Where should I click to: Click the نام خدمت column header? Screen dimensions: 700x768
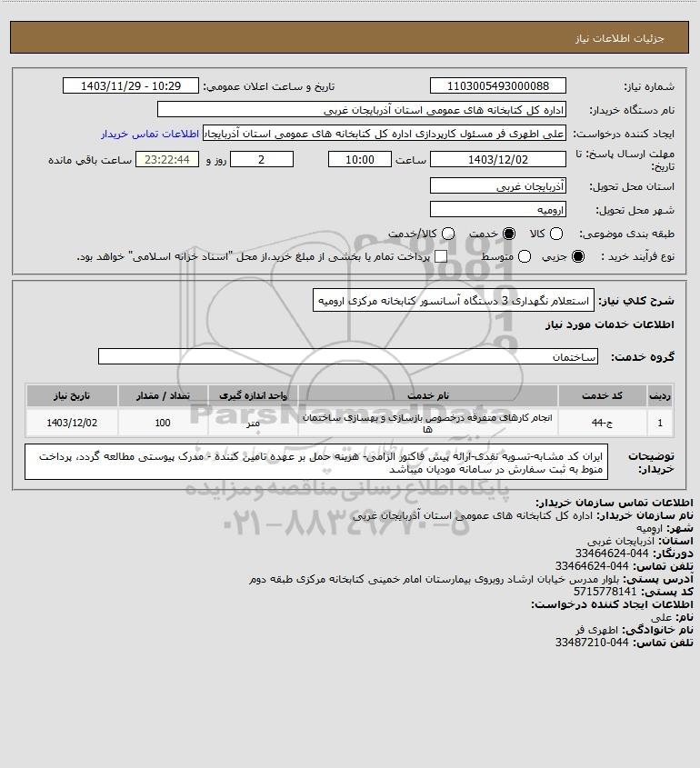pyautogui.click(x=427, y=395)
